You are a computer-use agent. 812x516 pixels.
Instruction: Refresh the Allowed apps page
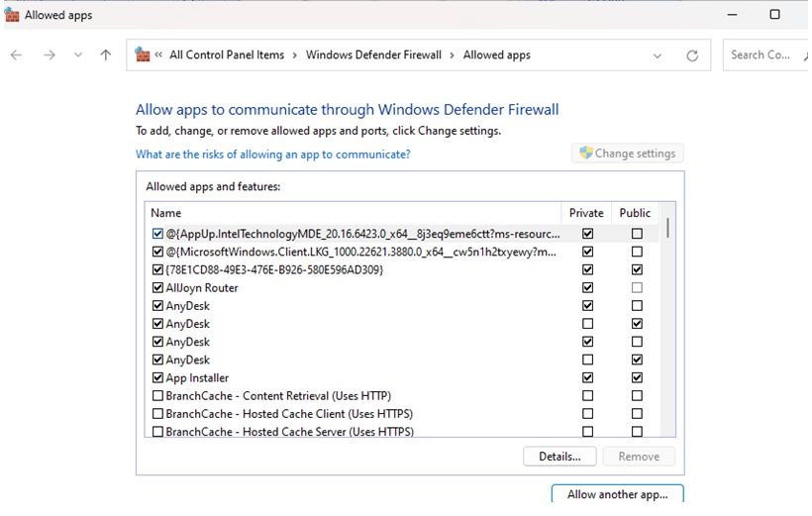pos(692,55)
